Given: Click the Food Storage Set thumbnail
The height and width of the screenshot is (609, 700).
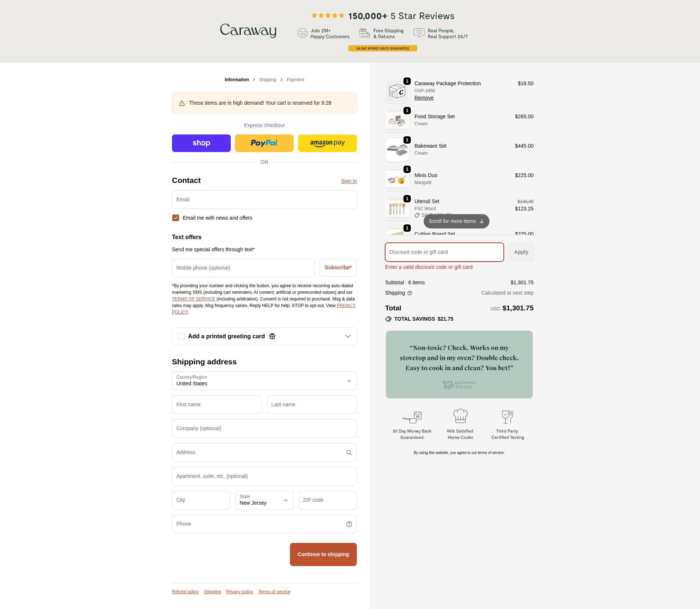Looking at the screenshot, I should point(397,120).
